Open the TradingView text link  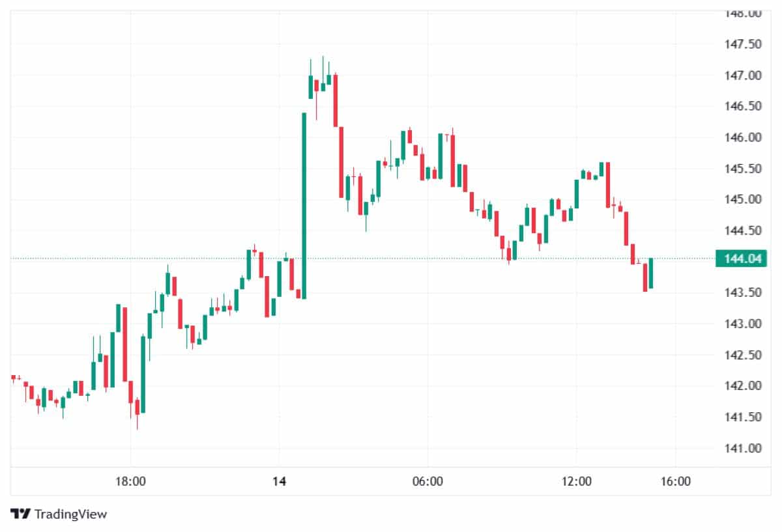pos(70,514)
